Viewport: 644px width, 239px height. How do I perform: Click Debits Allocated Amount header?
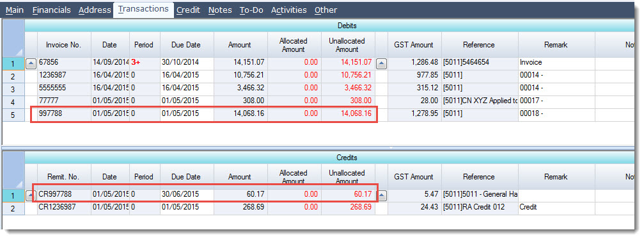(x=294, y=45)
